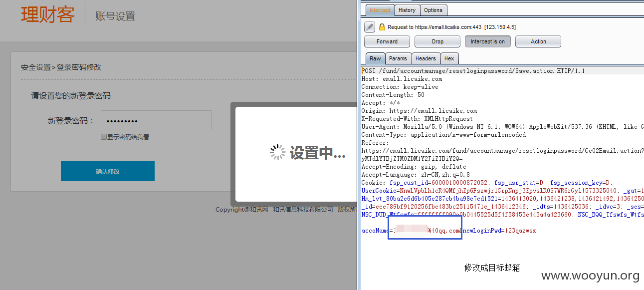Click the 新登录密码 password field
Screen dimensions: 644x290
coord(156,120)
